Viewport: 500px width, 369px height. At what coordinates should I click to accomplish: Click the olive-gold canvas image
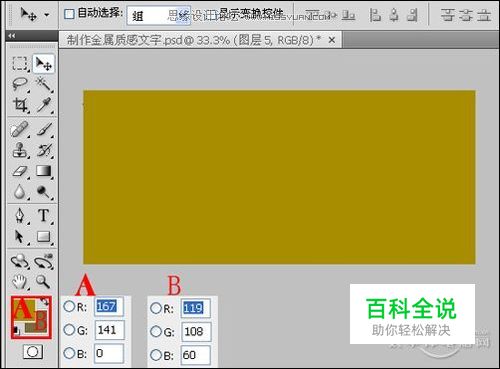(279, 177)
